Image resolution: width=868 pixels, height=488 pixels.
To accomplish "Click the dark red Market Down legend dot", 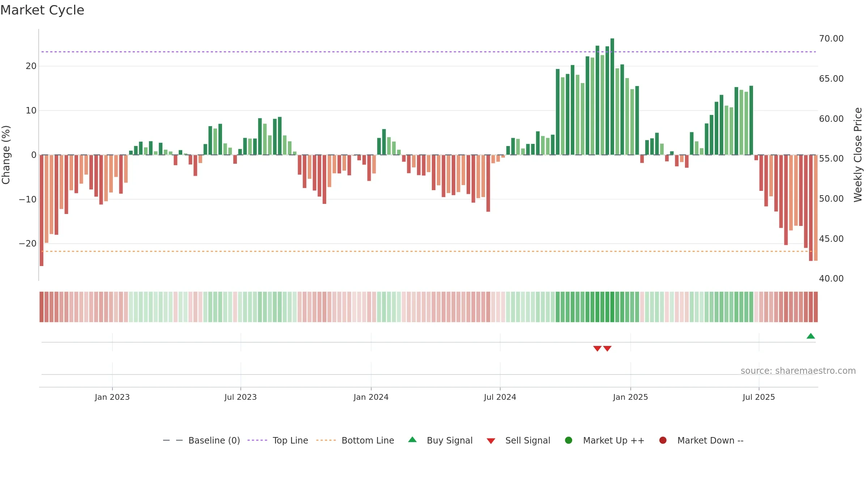I will (663, 440).
